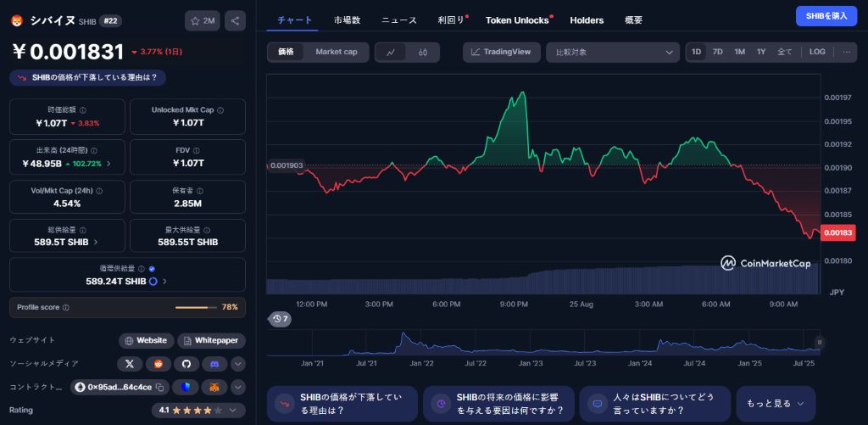
Task: Open 24h volume details chevron
Action: (108, 164)
